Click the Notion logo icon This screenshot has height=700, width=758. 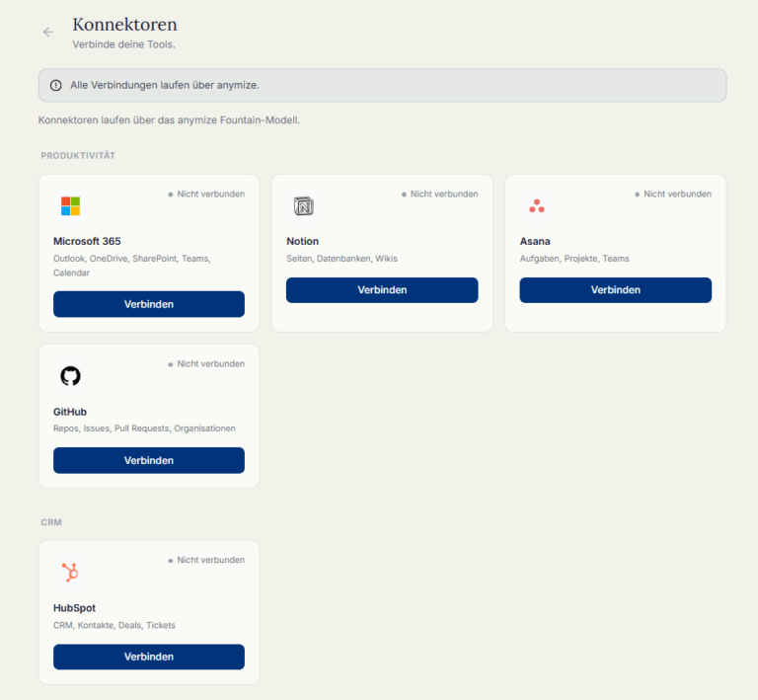point(304,206)
